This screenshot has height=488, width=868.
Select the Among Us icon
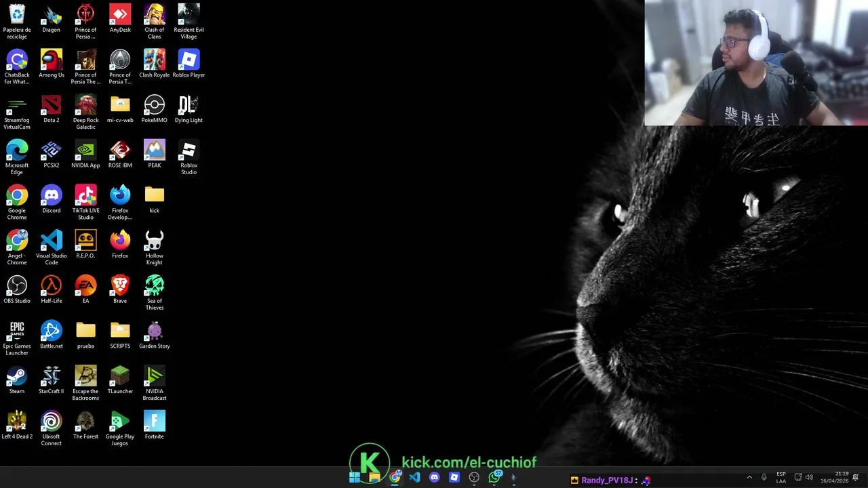click(52, 64)
